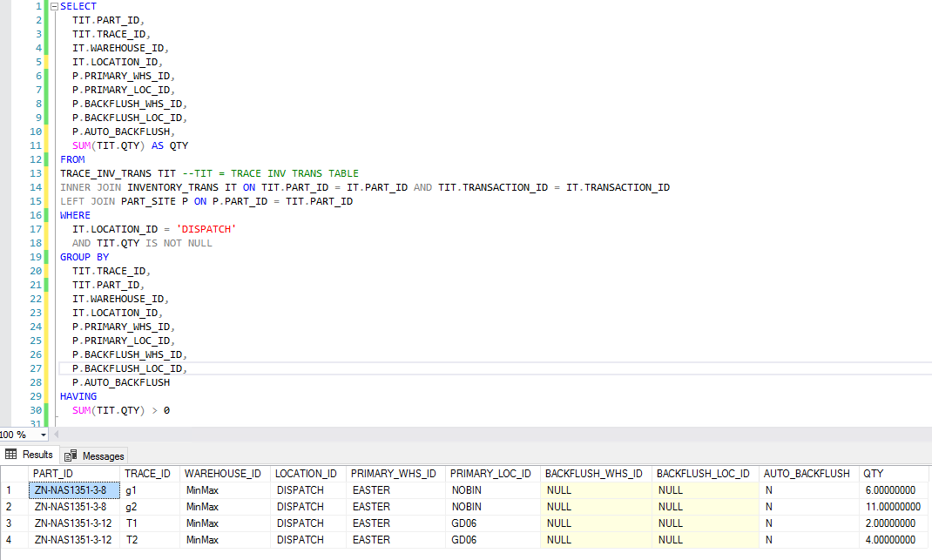This screenshot has width=932, height=560.
Task: Click DISPATCH cell in row 1
Action: pyautogui.click(x=307, y=490)
